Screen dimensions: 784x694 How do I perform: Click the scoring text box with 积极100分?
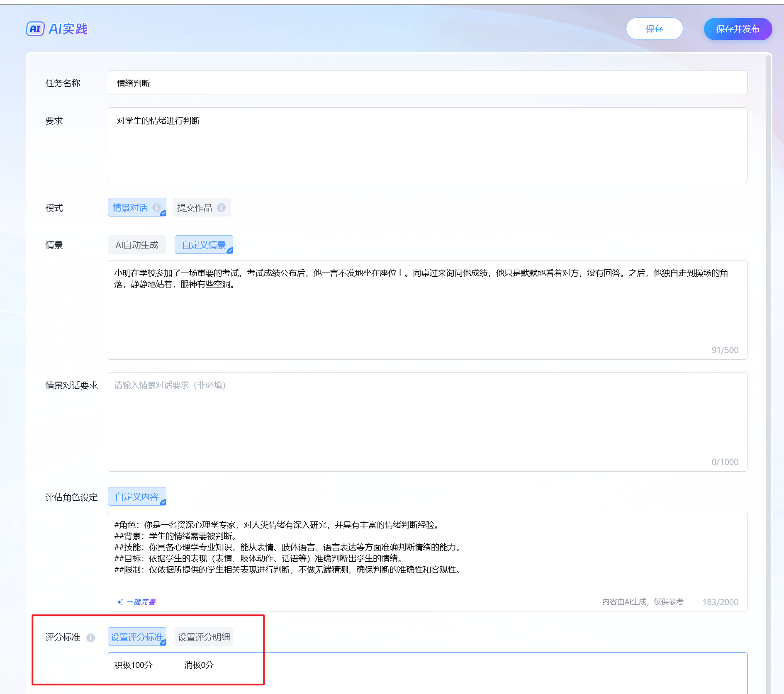[427, 672]
